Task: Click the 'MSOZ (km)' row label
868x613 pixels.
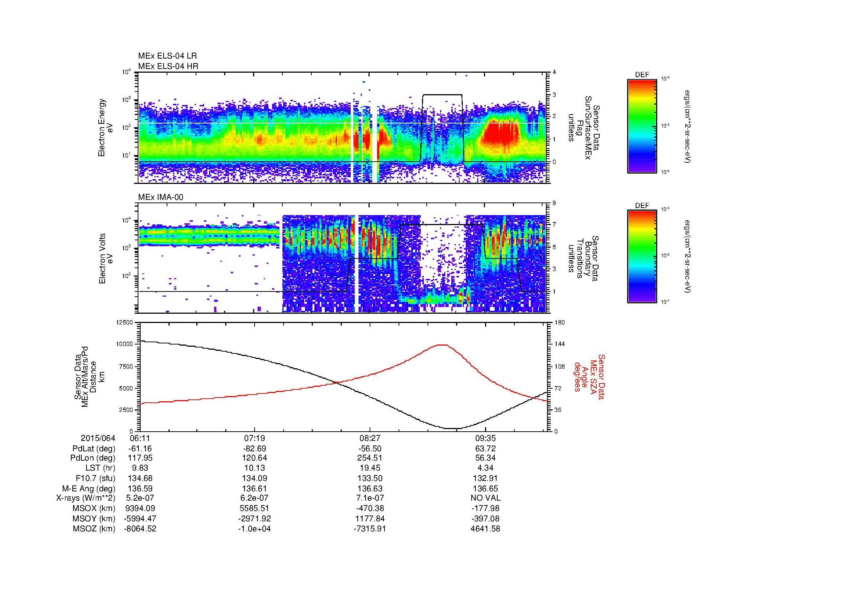Action: [94, 529]
